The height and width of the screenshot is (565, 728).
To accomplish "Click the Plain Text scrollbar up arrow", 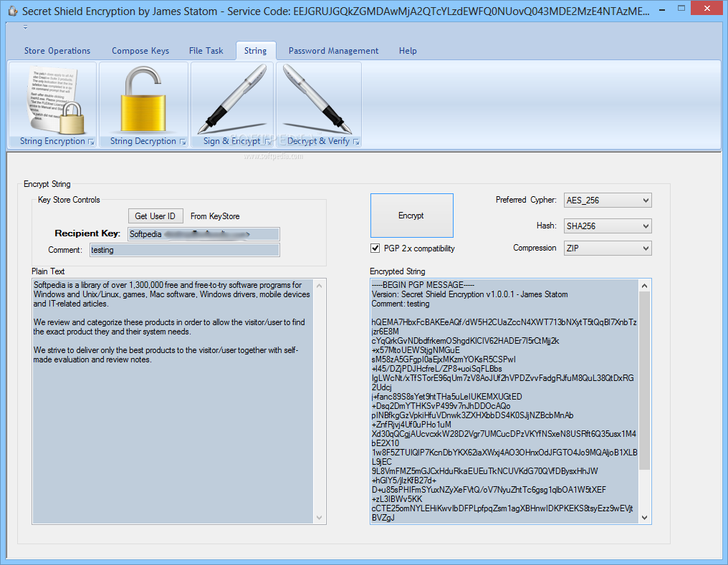I will pyautogui.click(x=319, y=286).
